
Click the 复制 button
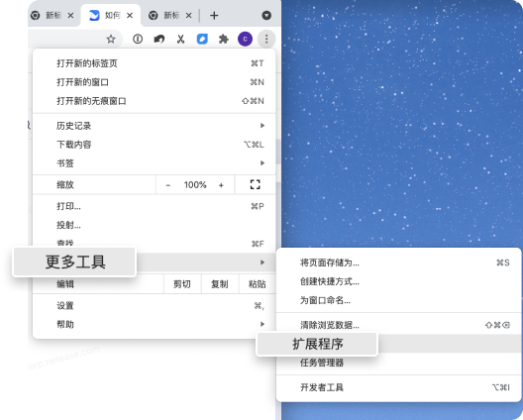click(220, 284)
